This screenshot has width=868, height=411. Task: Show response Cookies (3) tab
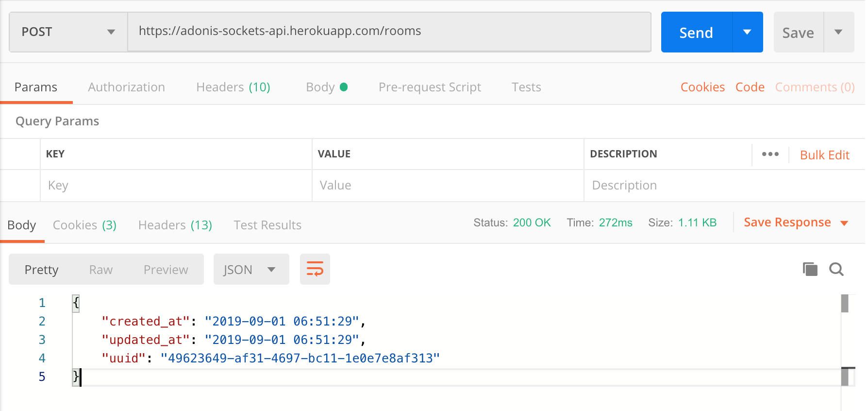point(84,225)
